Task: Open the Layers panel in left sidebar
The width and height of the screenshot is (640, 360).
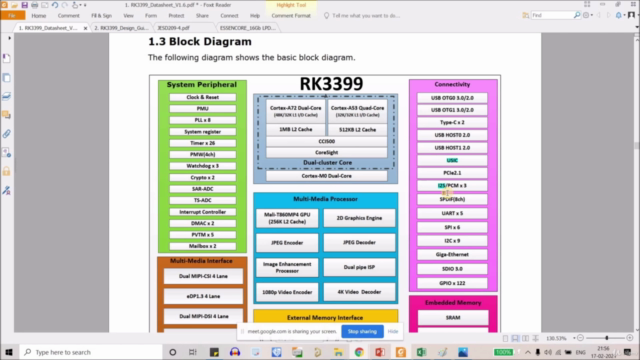Action: [x=7, y=96]
